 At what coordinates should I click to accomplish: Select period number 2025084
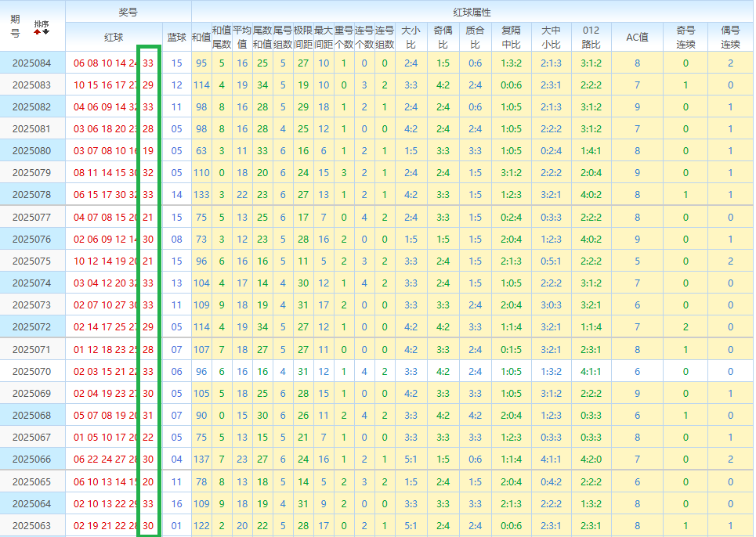[x=32, y=63]
